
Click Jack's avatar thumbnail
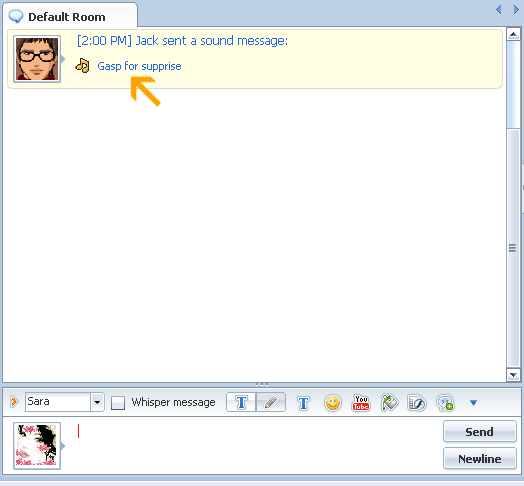coord(37,59)
